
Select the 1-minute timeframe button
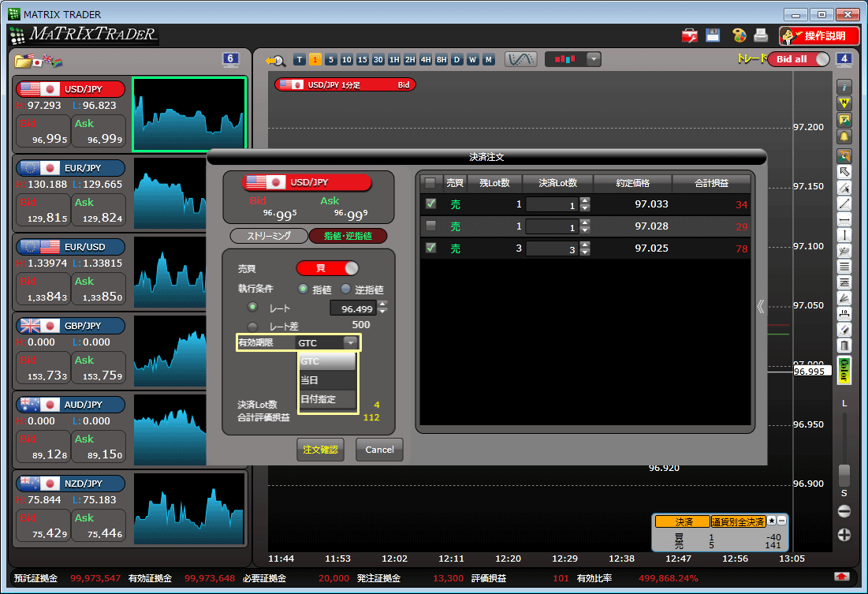click(315, 60)
